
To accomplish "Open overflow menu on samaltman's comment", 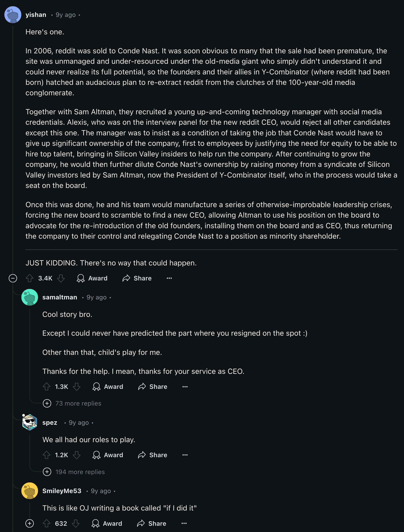I will [x=185, y=387].
